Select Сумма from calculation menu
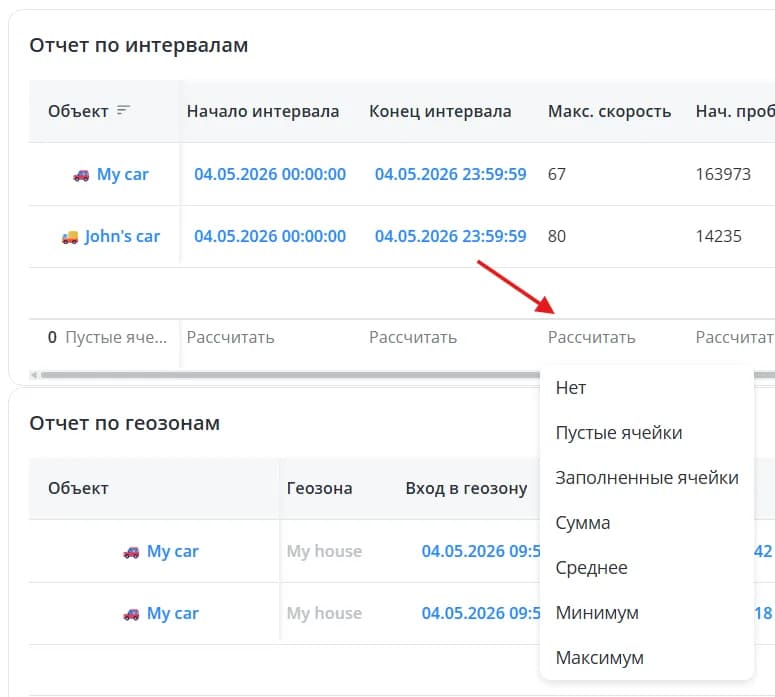The height and width of the screenshot is (697, 775). coord(583,523)
